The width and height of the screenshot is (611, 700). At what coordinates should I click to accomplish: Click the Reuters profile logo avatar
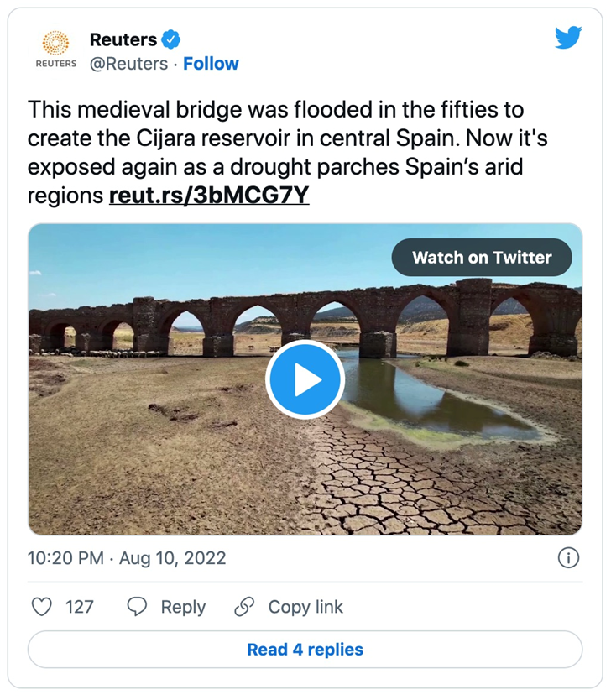click(55, 49)
